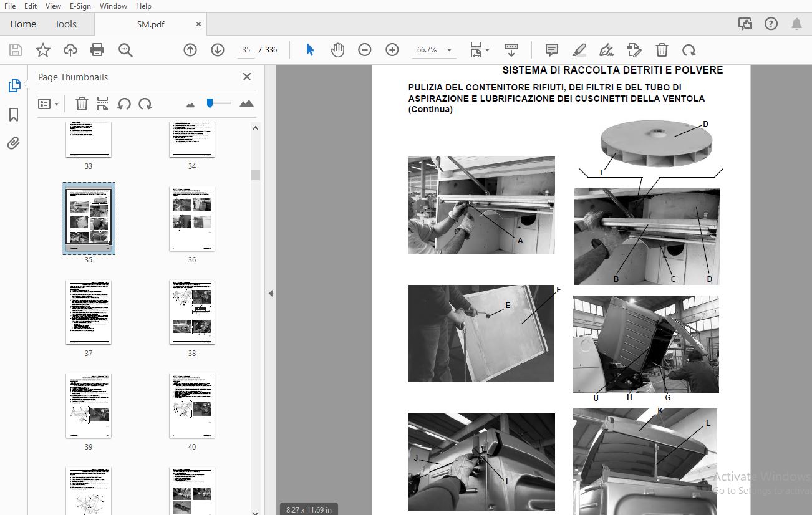
Task: Select page 35 thumbnail
Action: [89, 219]
